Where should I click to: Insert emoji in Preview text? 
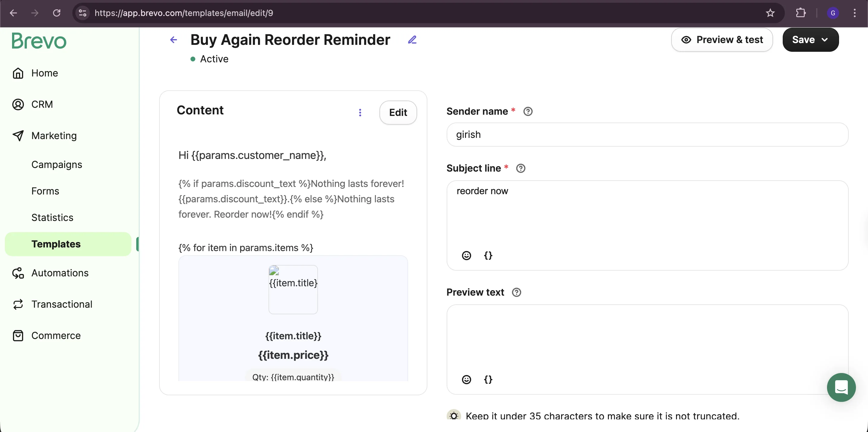[x=466, y=380]
